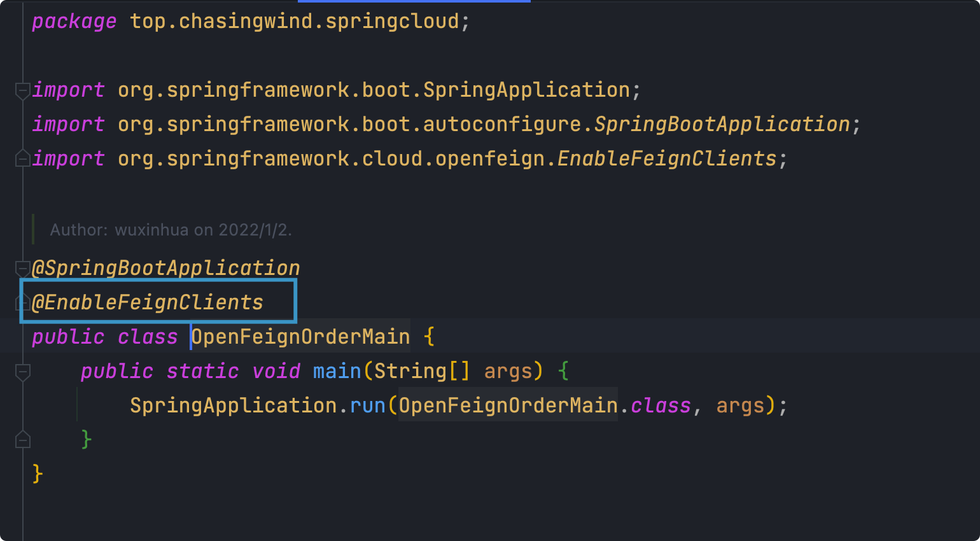
Task: Click SpringApplication in the run call
Action: coord(234,405)
